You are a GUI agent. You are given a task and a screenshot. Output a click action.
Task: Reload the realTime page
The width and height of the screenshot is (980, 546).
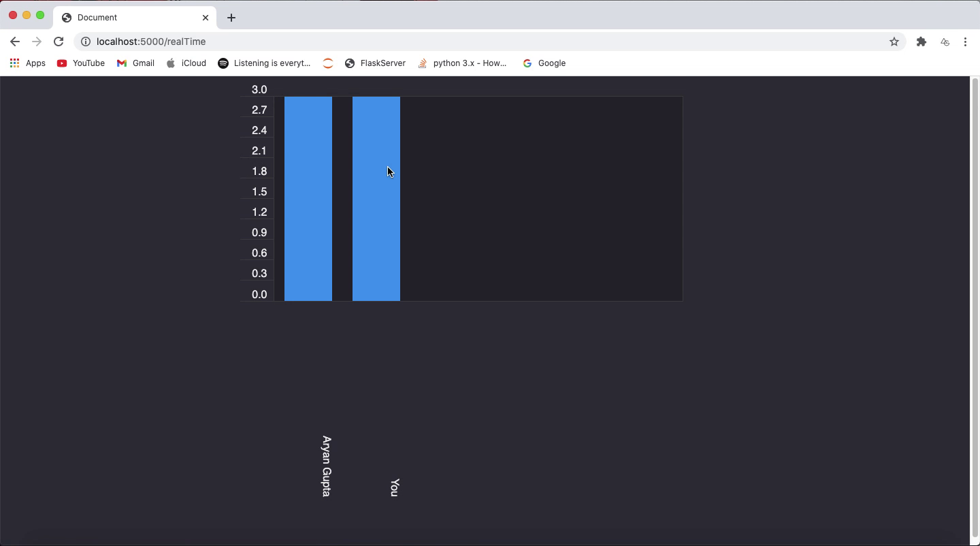pos(59,42)
